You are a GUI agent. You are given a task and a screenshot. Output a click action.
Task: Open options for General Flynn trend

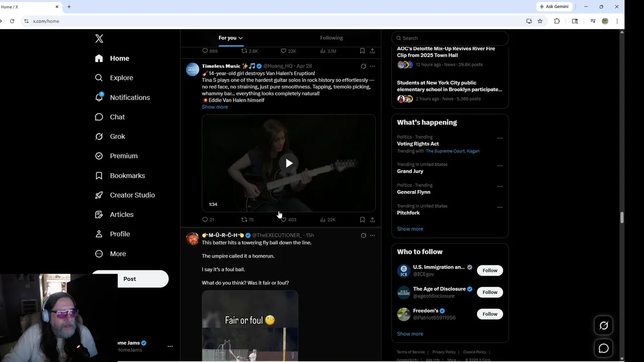[x=500, y=187]
